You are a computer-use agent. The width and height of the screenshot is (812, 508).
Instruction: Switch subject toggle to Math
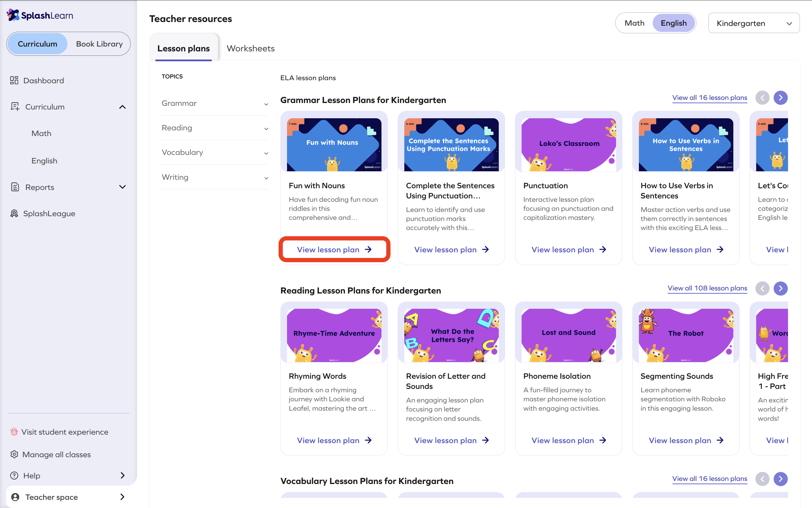click(x=634, y=23)
